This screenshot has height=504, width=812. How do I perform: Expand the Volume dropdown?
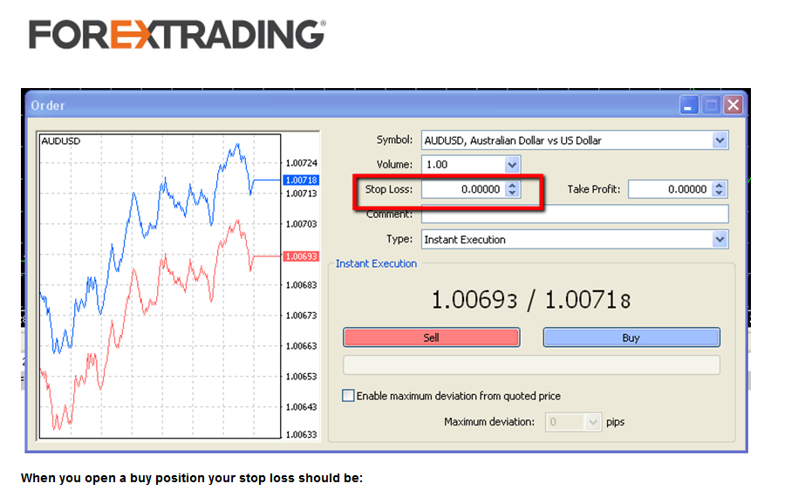tap(512, 165)
